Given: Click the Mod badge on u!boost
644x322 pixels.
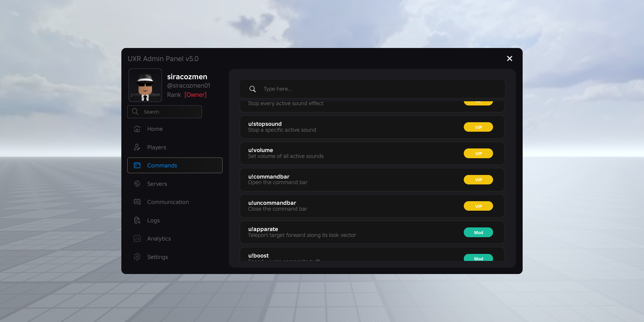Looking at the screenshot, I should [x=478, y=258].
